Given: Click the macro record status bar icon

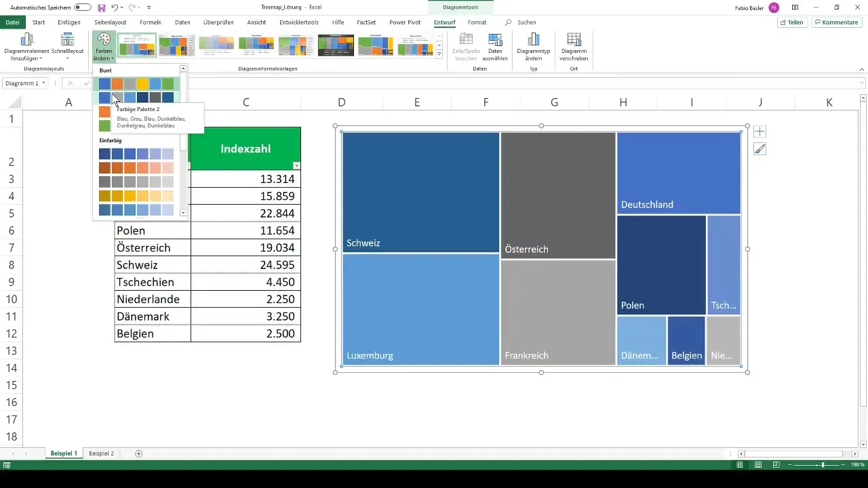Looking at the screenshot, I should tap(7, 465).
